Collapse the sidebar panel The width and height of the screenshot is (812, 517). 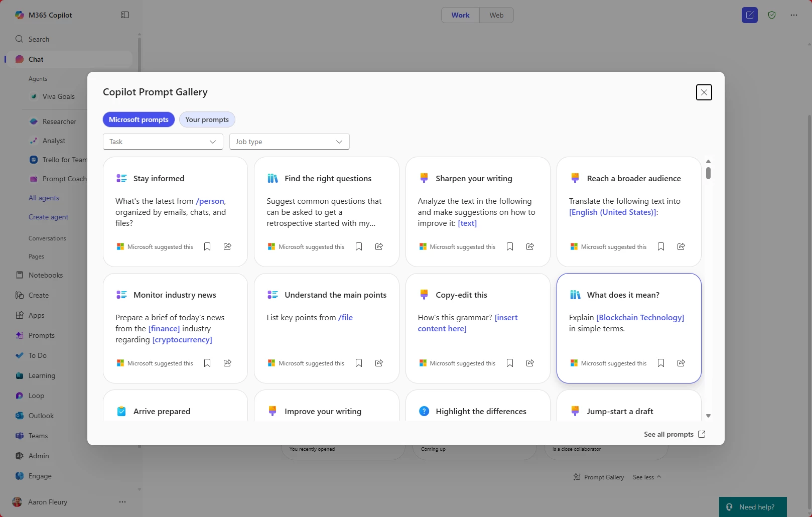(x=125, y=15)
